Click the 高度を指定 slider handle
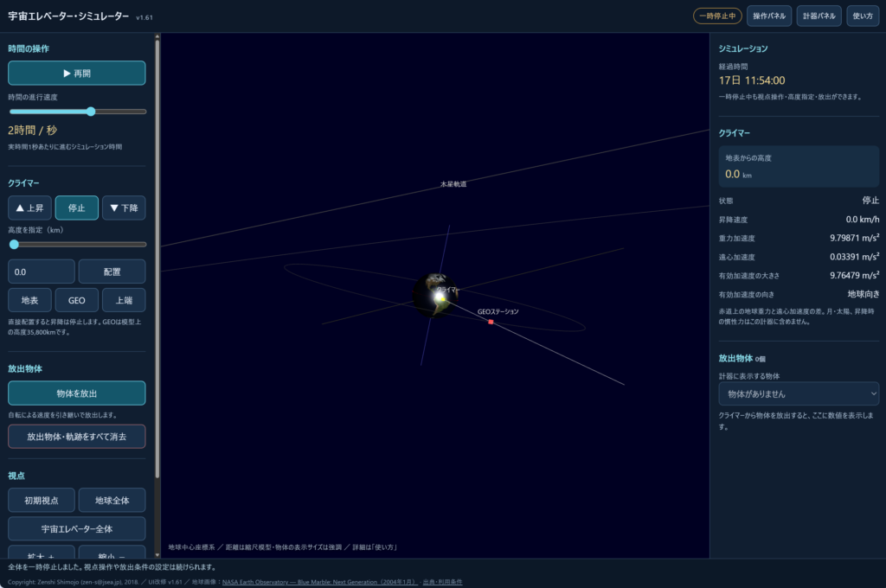This screenshot has height=588, width=886. [14, 245]
